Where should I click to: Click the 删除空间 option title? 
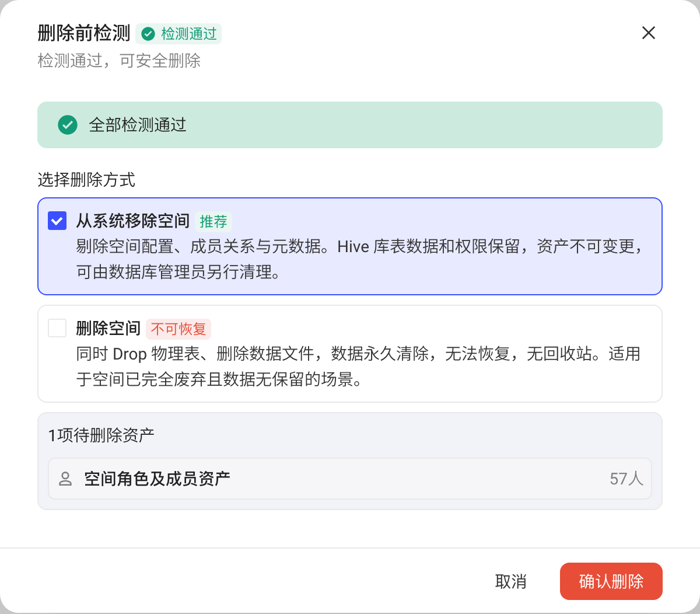(108, 329)
